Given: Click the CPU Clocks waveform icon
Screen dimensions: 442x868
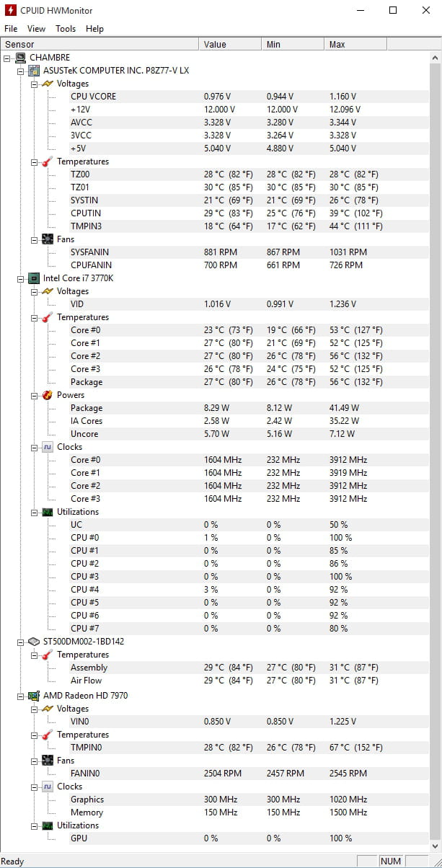Looking at the screenshot, I should [48, 447].
